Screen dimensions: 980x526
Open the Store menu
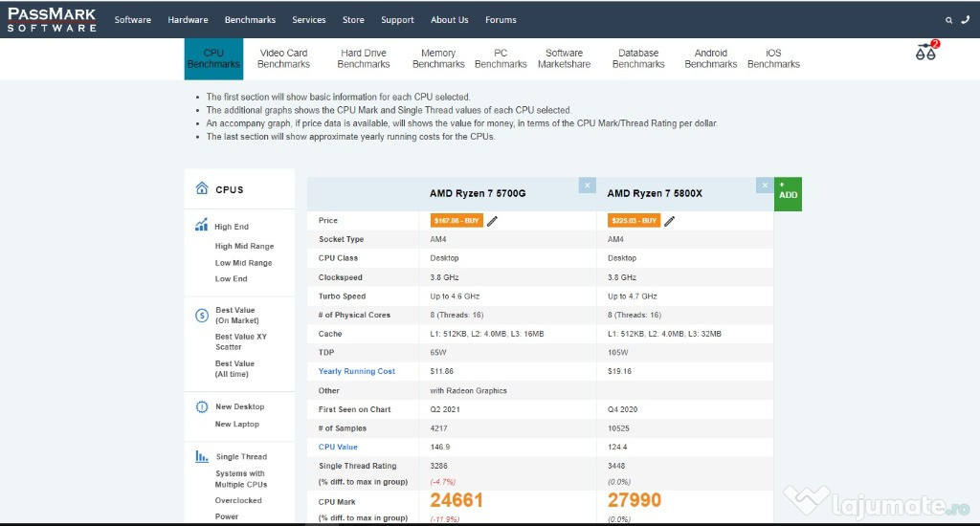(x=353, y=20)
